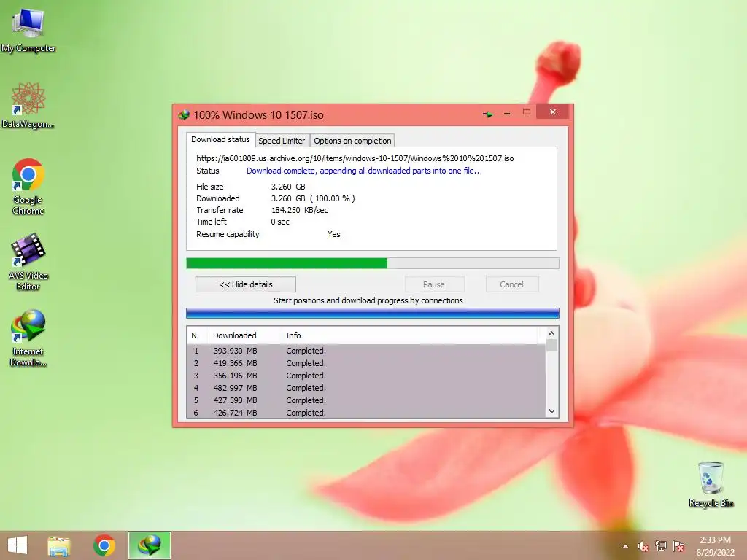The width and height of the screenshot is (747, 560).
Task: Open Options on completion tab
Action: pos(352,141)
